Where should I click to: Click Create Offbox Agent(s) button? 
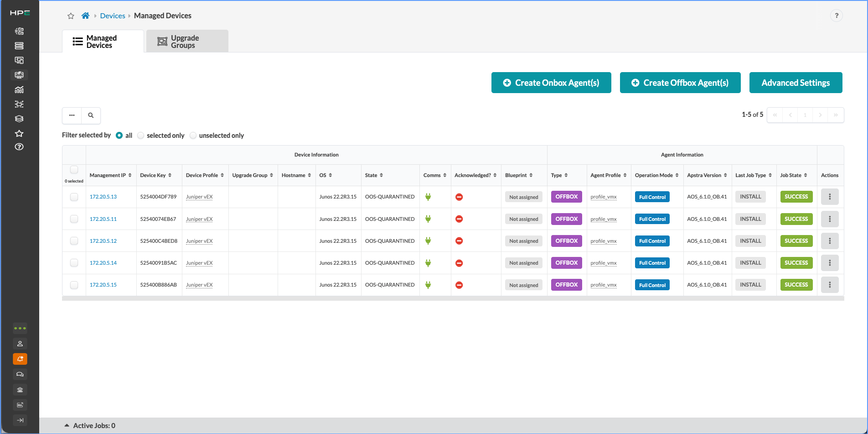coord(680,83)
